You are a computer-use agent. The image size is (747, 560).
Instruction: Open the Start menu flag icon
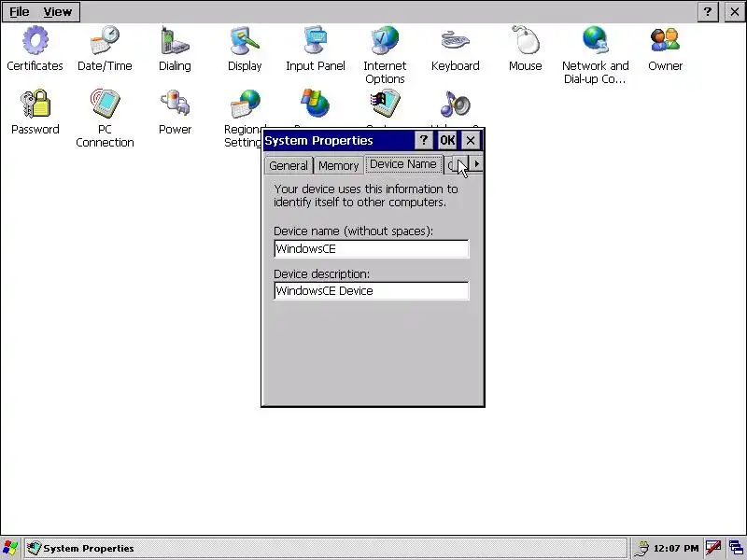pos(10,548)
